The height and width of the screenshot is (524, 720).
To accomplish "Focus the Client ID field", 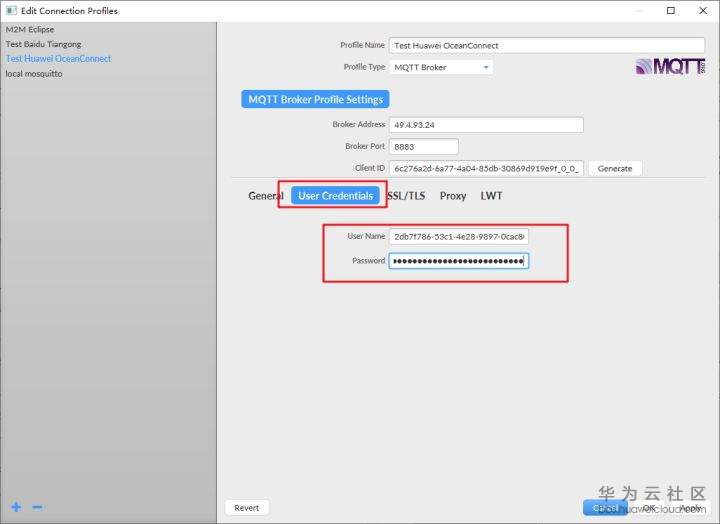I will coord(486,169).
